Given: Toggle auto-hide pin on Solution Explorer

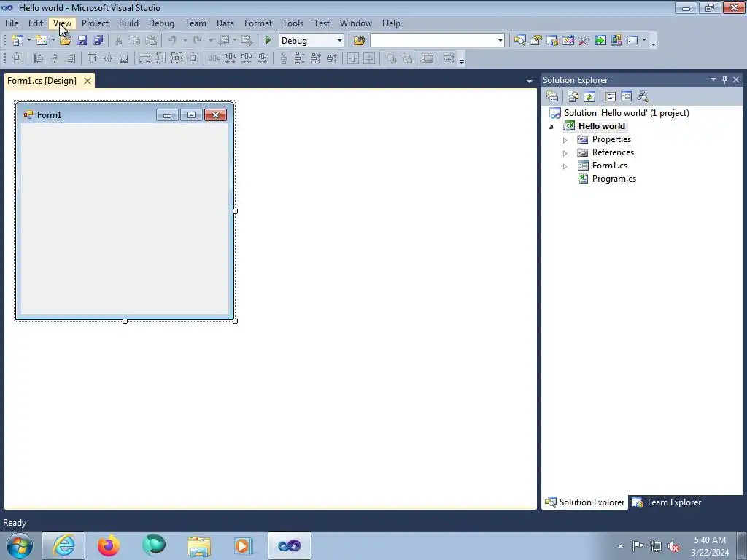Looking at the screenshot, I should pyautogui.click(x=724, y=79).
